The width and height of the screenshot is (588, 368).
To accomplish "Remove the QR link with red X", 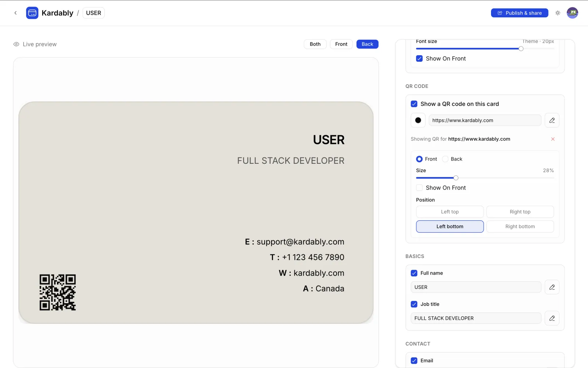I will 553,139.
